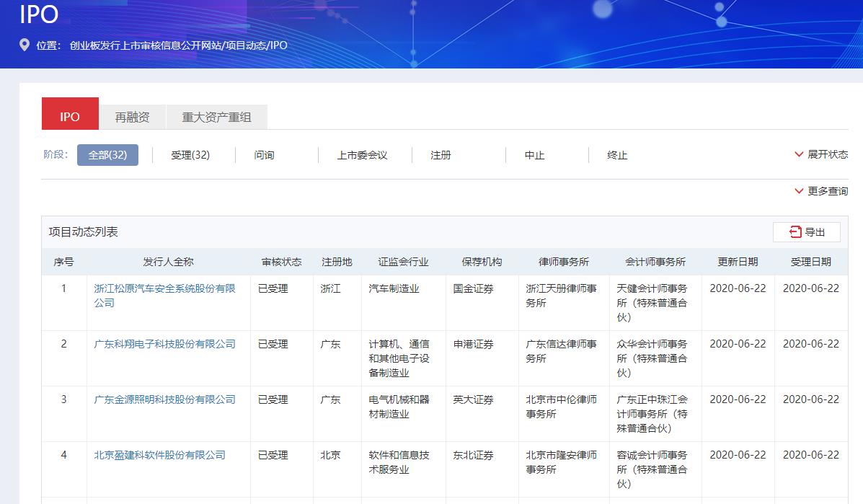This screenshot has height=504, width=863.
Task: Open 广东科翔电子科技股份有限公司 link
Action: point(164,344)
